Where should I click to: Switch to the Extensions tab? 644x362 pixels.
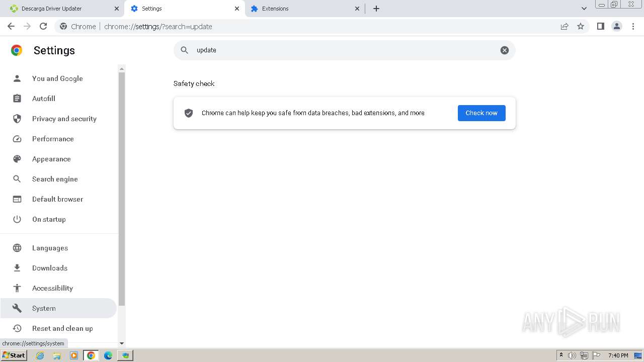tap(305, 9)
